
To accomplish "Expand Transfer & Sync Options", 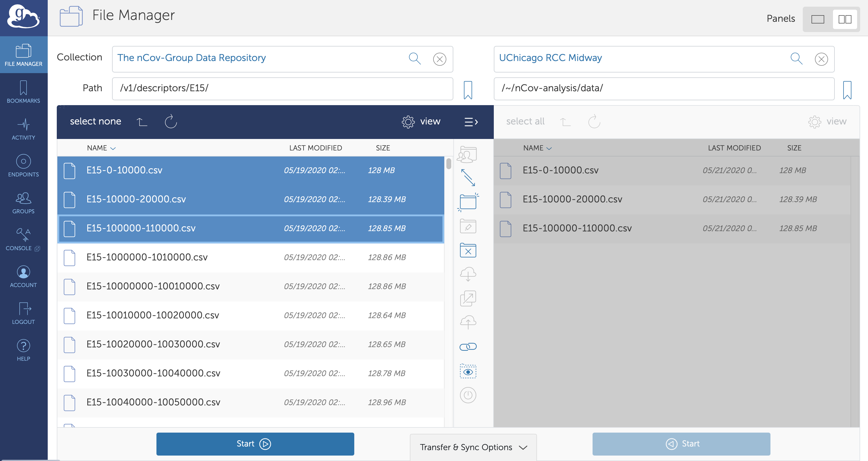I will [x=473, y=447].
